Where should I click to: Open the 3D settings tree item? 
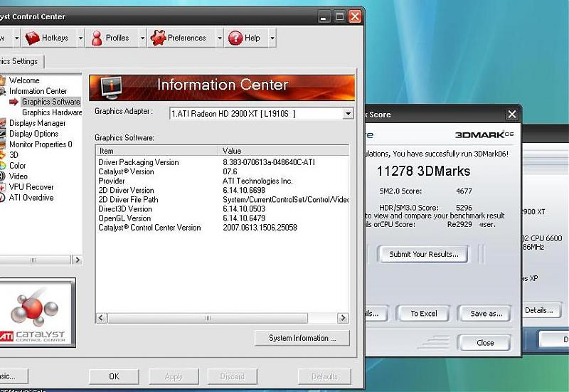point(14,155)
